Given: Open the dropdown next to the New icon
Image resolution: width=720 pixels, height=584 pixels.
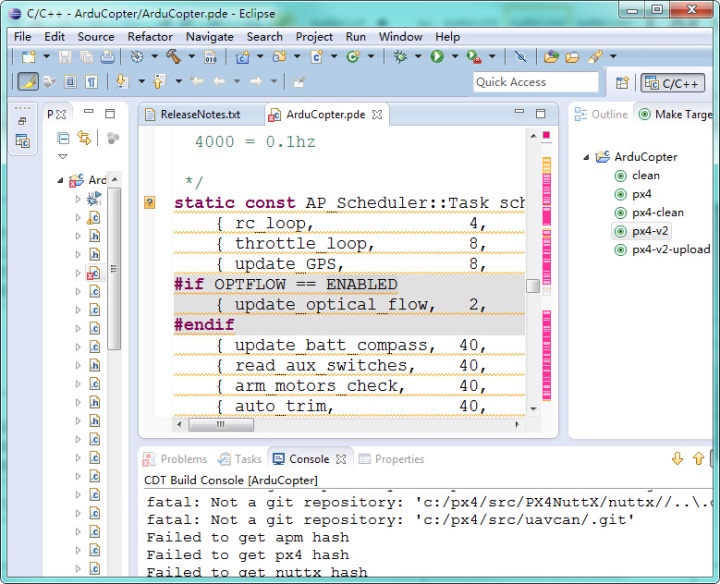Looking at the screenshot, I should [x=47, y=56].
